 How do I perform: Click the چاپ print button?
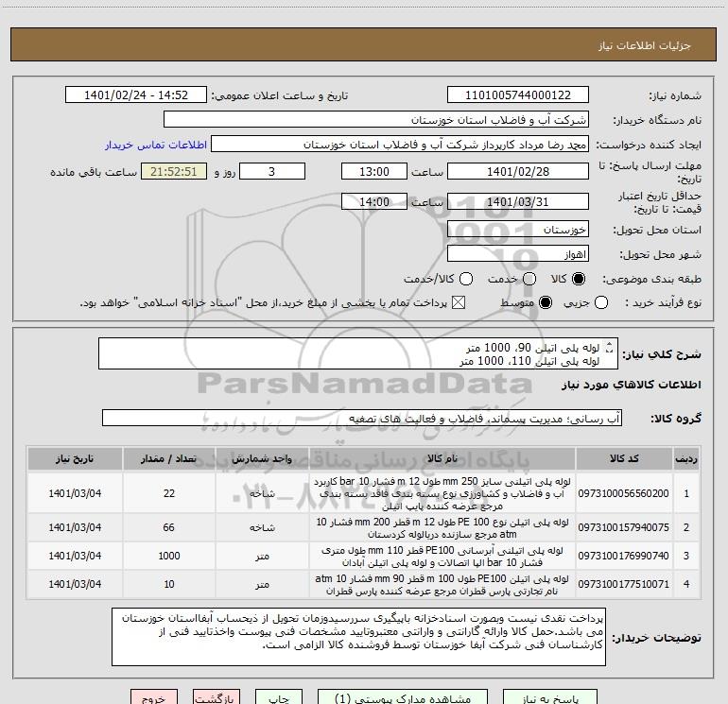tap(279, 697)
